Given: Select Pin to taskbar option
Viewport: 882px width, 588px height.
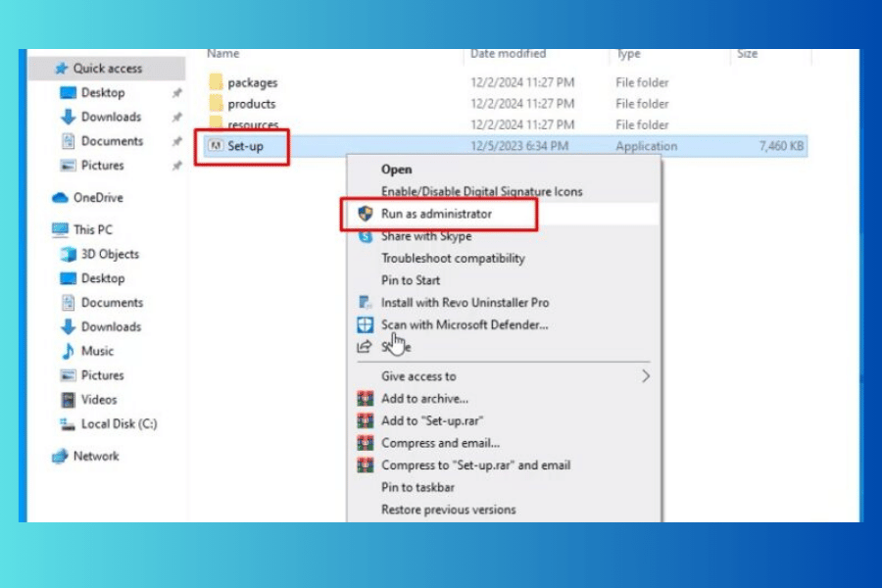Looking at the screenshot, I should [417, 487].
